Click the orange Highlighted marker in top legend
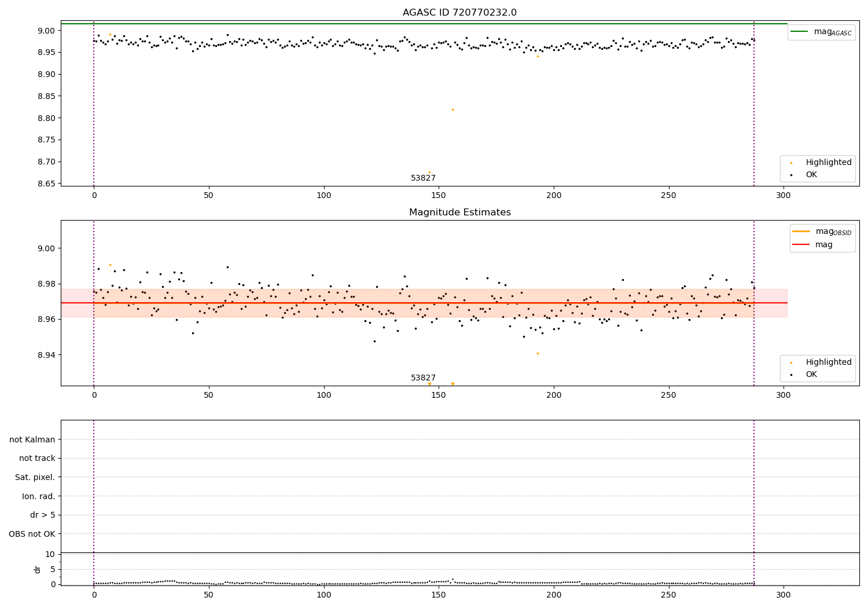 click(x=791, y=163)
